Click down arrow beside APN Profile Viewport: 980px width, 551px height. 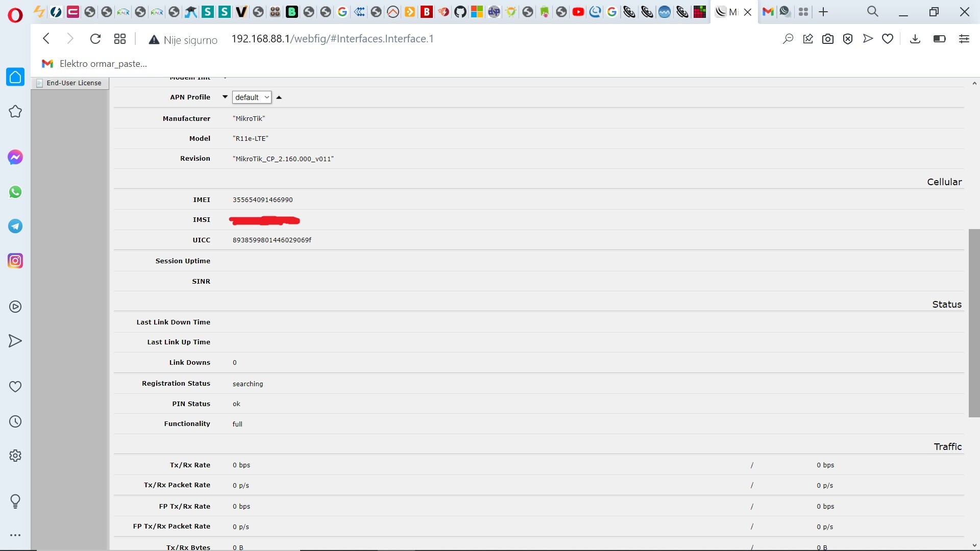(225, 97)
